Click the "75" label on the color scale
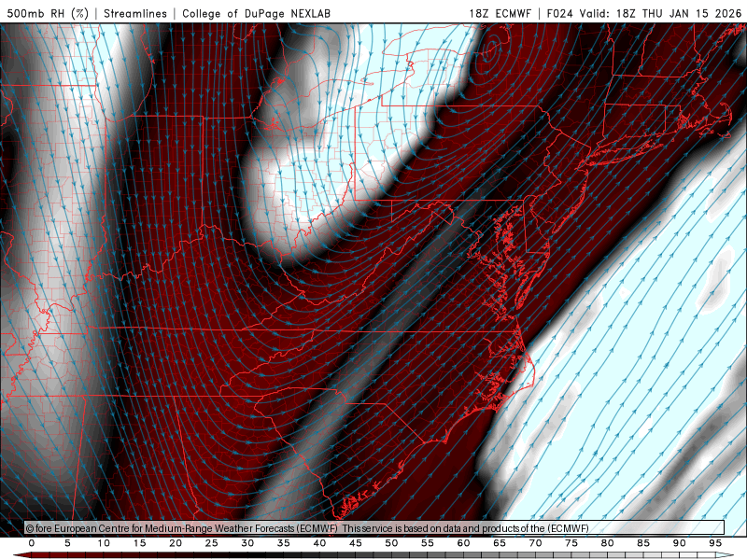The width and height of the screenshot is (747, 560). 571,543
